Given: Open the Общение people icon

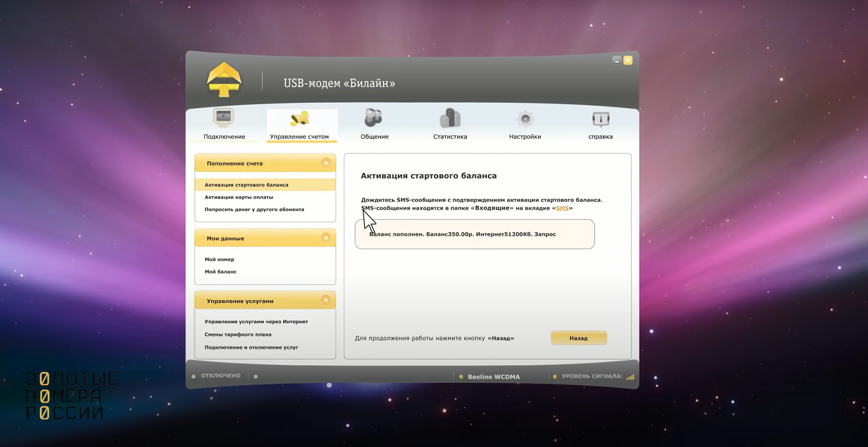Looking at the screenshot, I should click(x=374, y=118).
